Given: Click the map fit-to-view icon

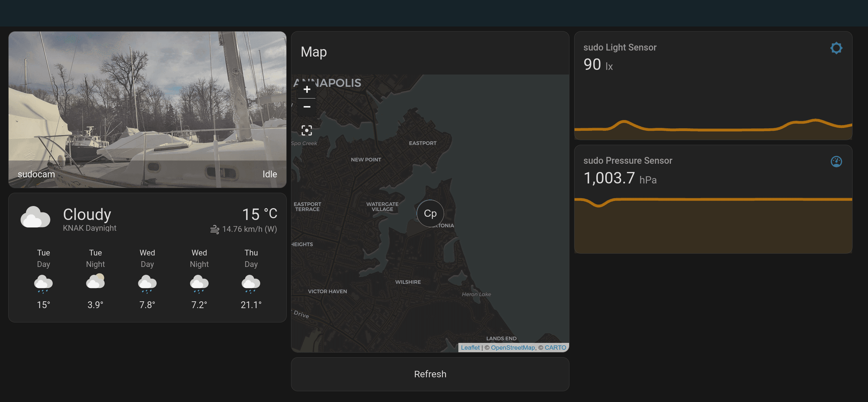Looking at the screenshot, I should point(307,130).
